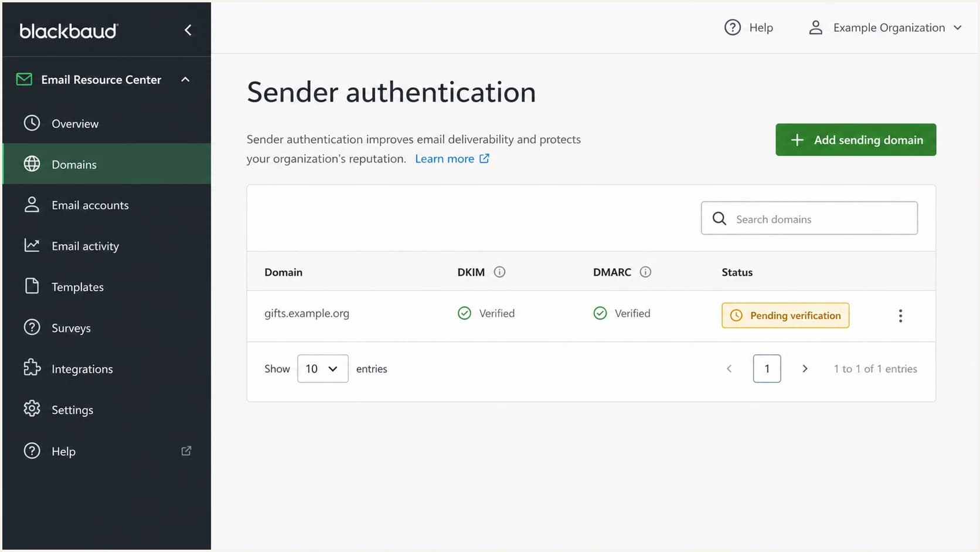Click the sidebar Help question icon
Screen dimensions: 980x552
[x=32, y=451]
